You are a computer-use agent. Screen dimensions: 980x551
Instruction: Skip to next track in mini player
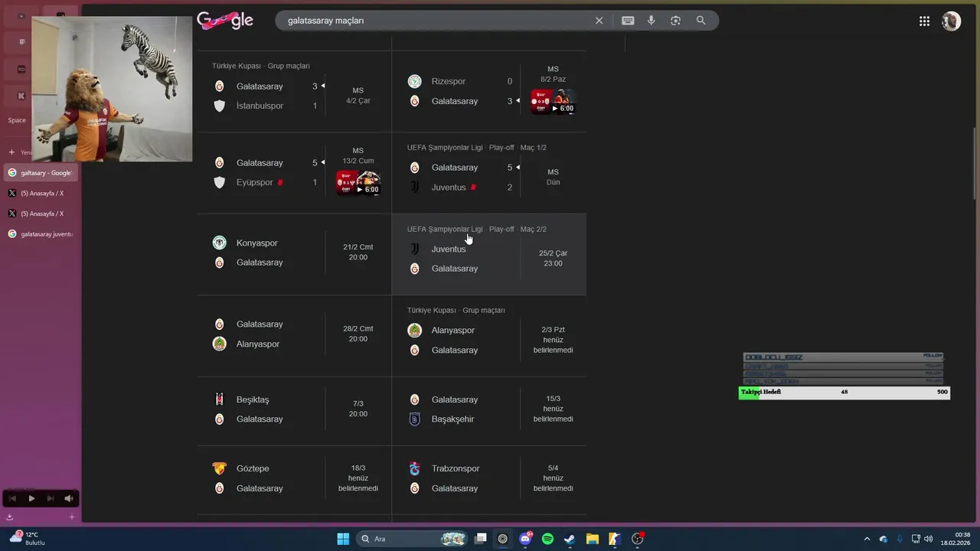[50, 498]
